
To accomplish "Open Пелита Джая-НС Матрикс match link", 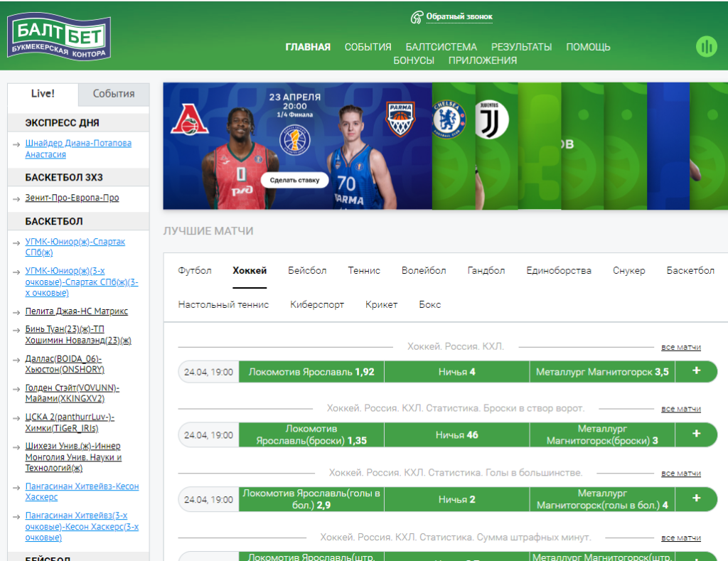I will click(x=76, y=311).
